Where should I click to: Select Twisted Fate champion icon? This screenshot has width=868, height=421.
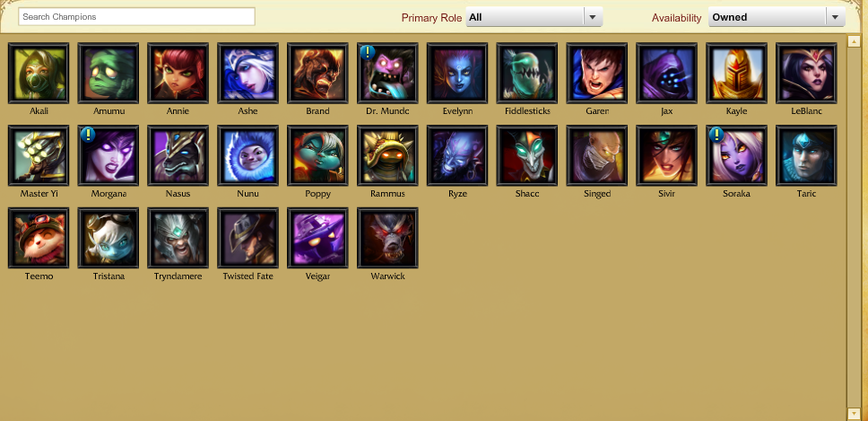click(x=248, y=238)
